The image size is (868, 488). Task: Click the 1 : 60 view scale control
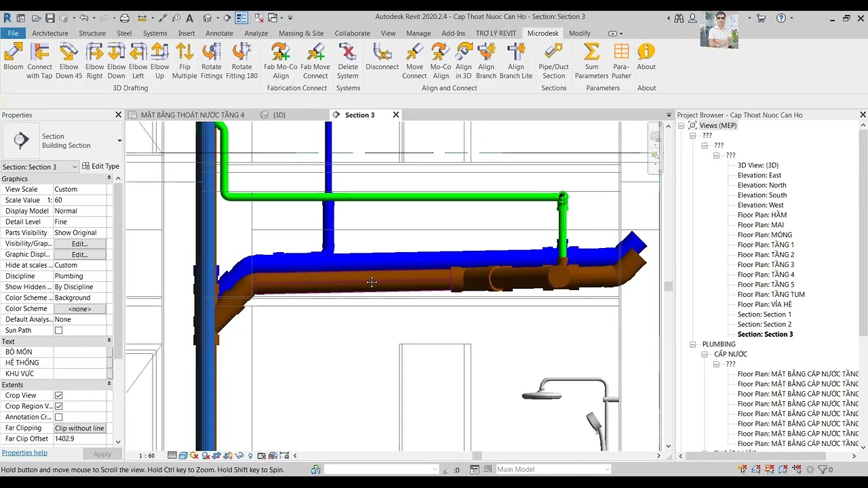click(146, 456)
